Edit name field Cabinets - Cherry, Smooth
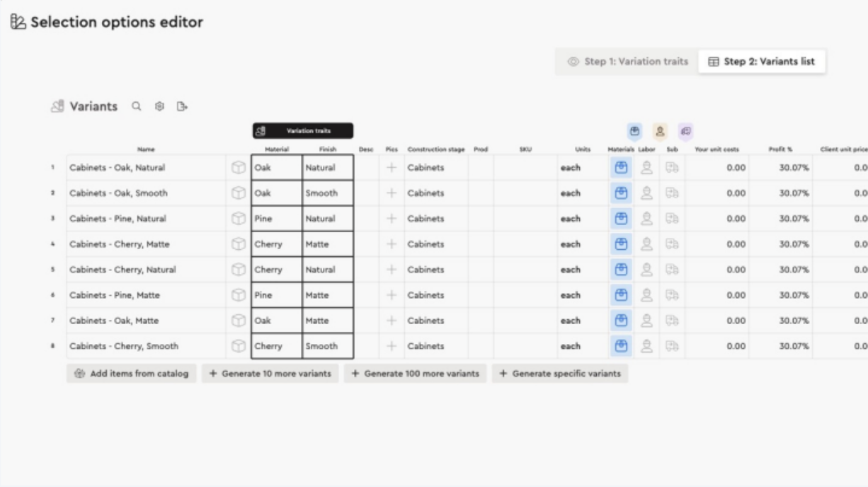 coord(147,346)
